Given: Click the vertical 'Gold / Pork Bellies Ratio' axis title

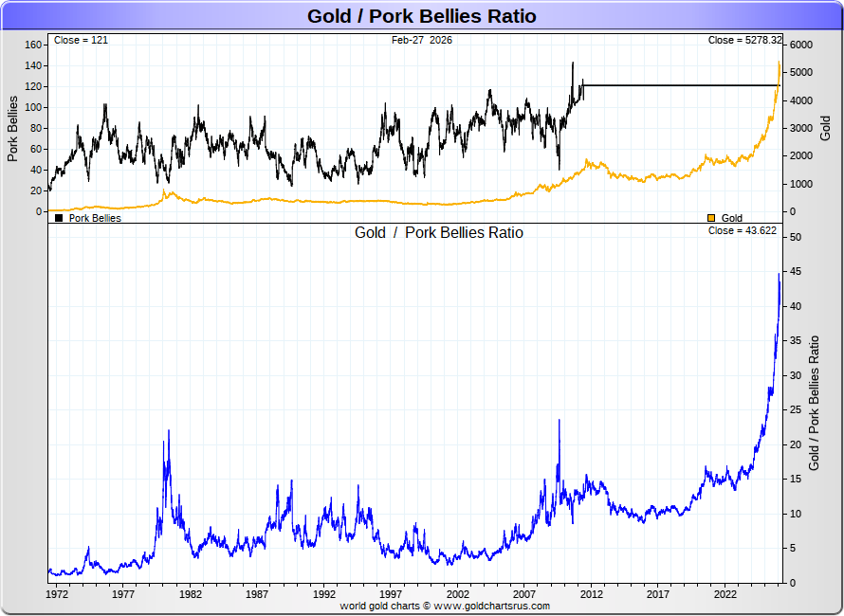Looking at the screenshot, I should point(814,403).
